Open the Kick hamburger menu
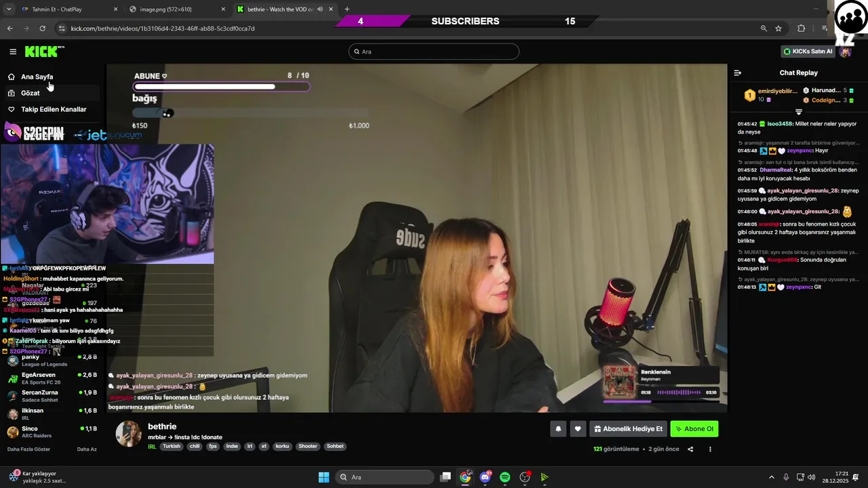The height and width of the screenshot is (488, 868). coord(13,52)
